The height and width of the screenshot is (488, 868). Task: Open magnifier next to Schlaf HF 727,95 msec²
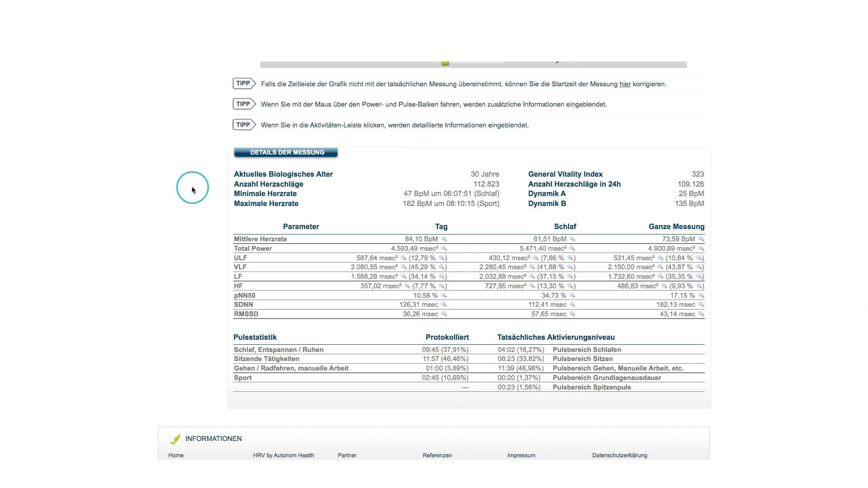point(532,286)
